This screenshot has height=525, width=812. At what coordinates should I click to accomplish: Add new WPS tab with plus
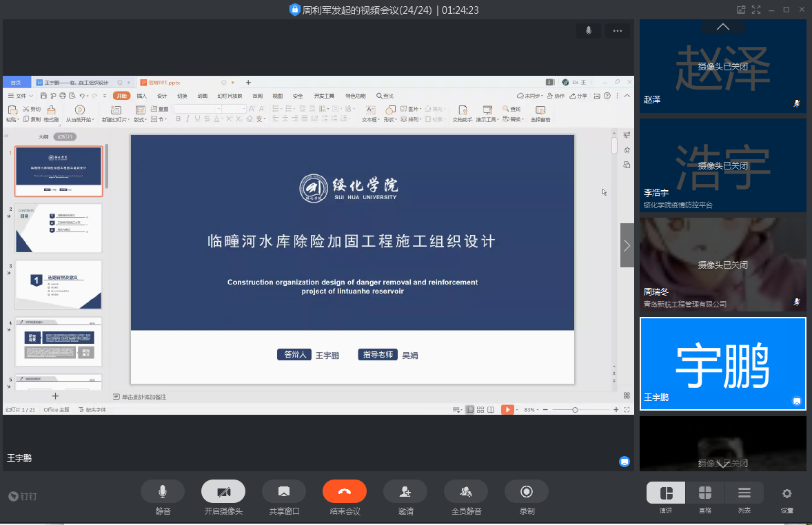248,82
